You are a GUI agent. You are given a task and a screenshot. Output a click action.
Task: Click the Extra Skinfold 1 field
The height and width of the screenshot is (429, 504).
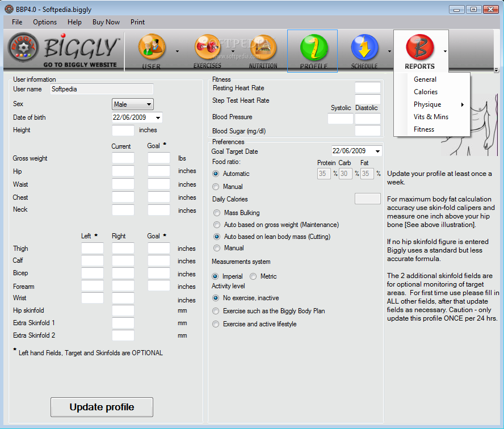(x=123, y=323)
